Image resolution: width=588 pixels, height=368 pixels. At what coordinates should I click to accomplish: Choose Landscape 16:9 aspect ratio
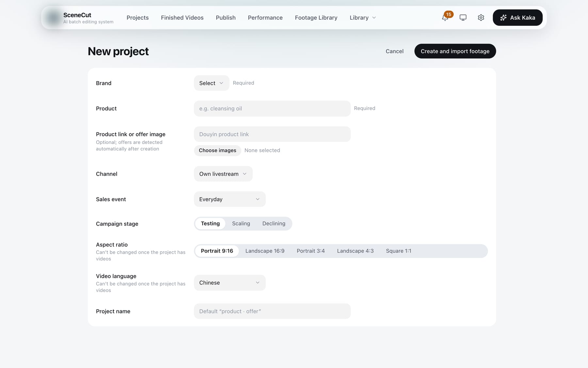[x=265, y=251]
